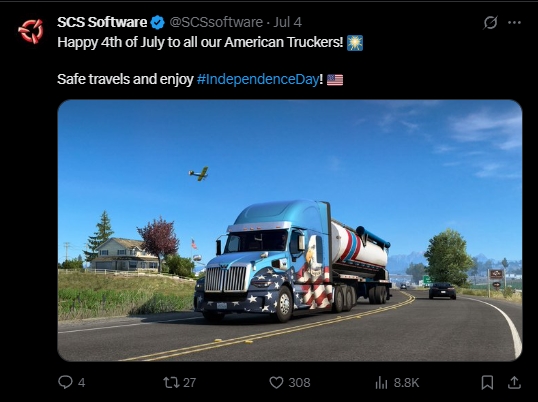Click the SCS Software display name
This screenshot has width=538, height=402.
[102, 22]
